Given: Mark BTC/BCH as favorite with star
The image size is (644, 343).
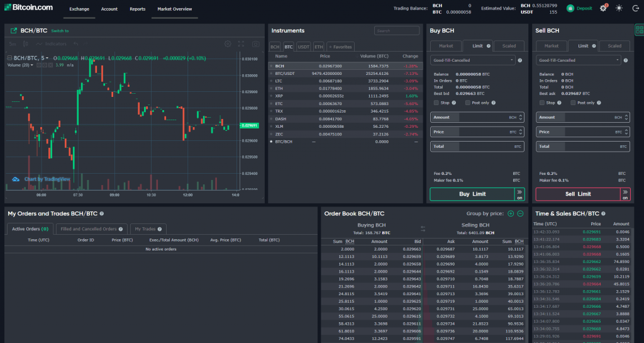Looking at the screenshot, I should tap(271, 142).
